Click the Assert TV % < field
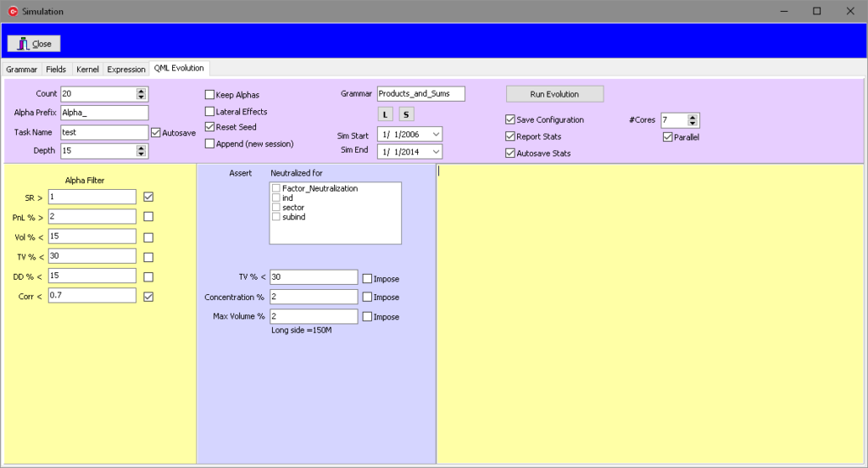The height and width of the screenshot is (468, 868). click(x=314, y=277)
